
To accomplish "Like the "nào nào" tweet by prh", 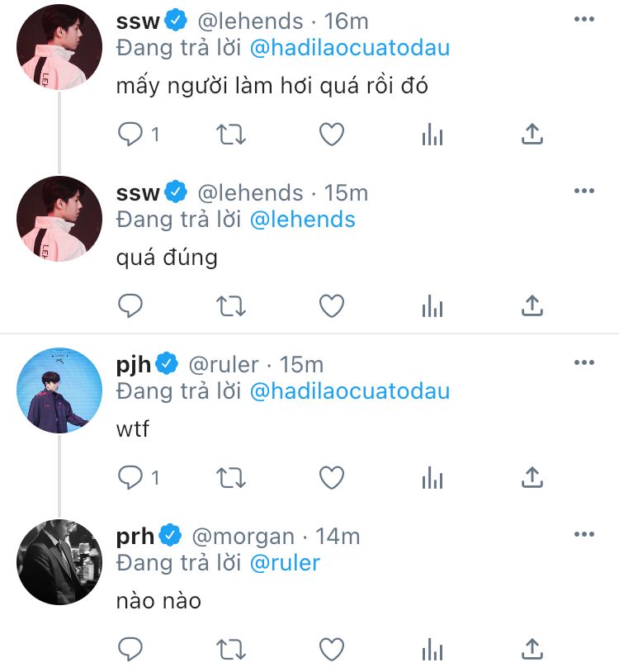I will [x=332, y=649].
